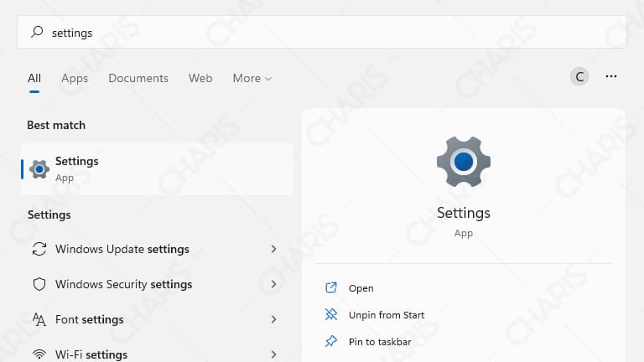This screenshot has height=362, width=644.
Task: Click the large Settings gear in preview pane
Action: [463, 162]
